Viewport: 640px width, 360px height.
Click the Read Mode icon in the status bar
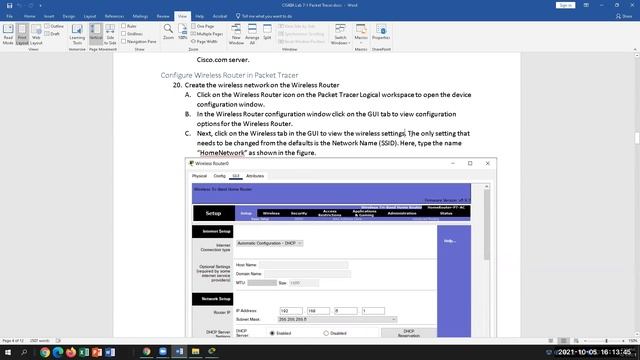pos(551,340)
